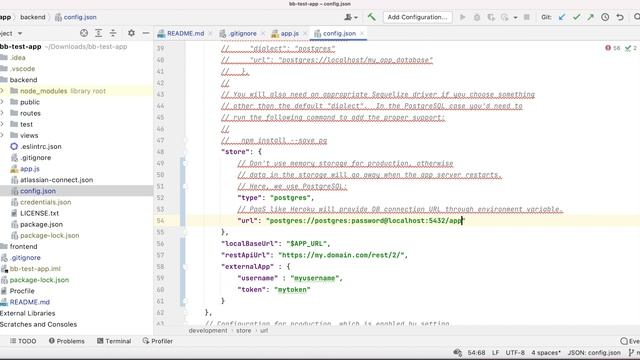This screenshot has width=640, height=360.
Task: Click line number 54 in the gutter
Action: (160, 220)
